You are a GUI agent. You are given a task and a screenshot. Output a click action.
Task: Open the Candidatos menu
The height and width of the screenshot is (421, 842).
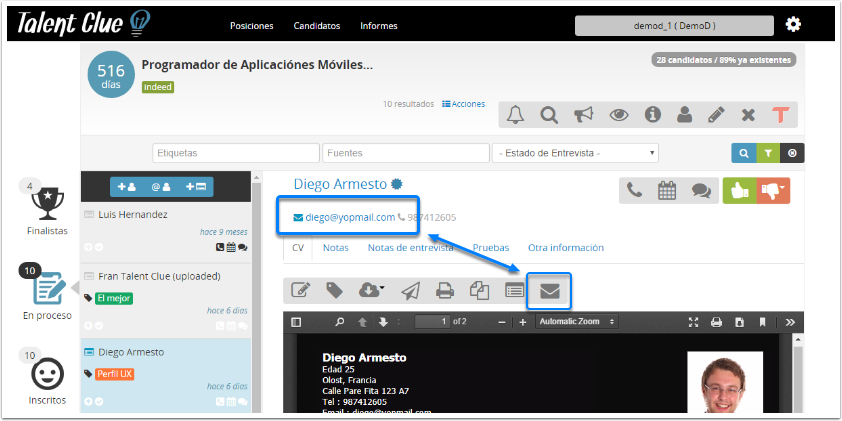pos(317,26)
